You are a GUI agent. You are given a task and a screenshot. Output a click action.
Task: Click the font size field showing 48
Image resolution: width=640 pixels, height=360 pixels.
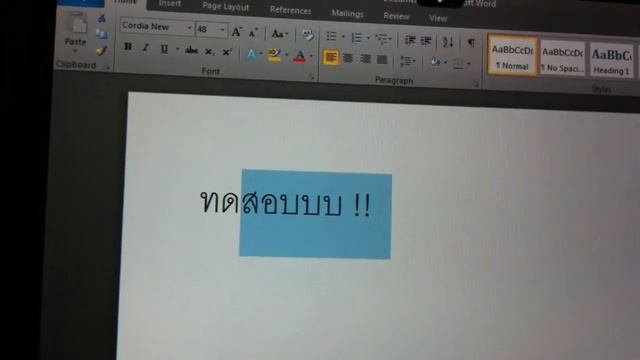tap(207, 29)
